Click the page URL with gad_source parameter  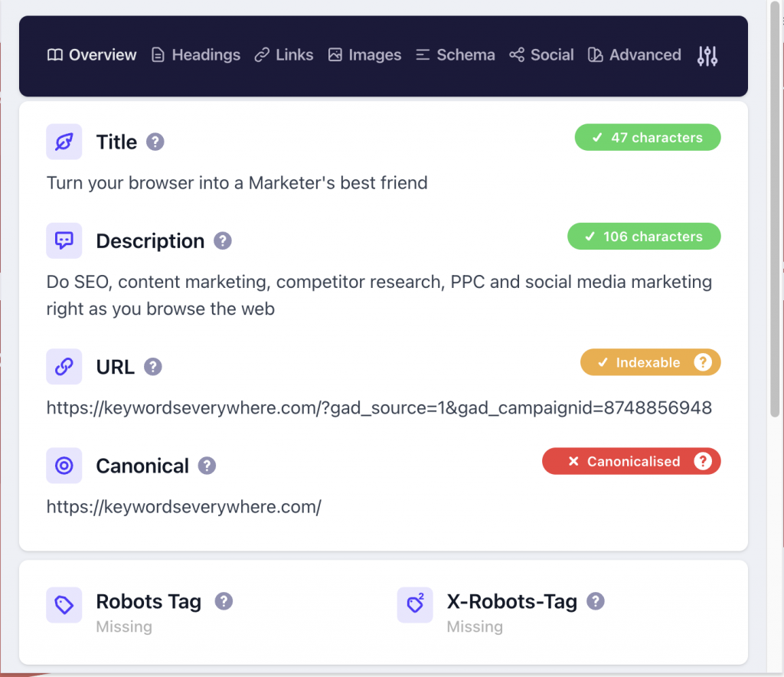tap(379, 408)
